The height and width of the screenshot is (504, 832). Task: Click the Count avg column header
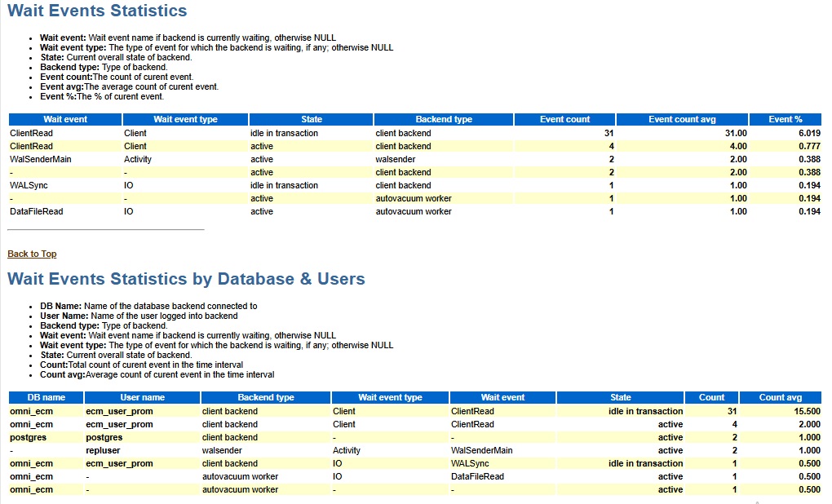[780, 397]
